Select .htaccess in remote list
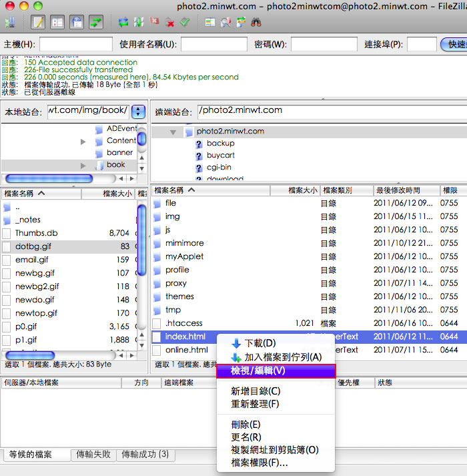The height and width of the screenshot is (476, 467). (x=309, y=323)
